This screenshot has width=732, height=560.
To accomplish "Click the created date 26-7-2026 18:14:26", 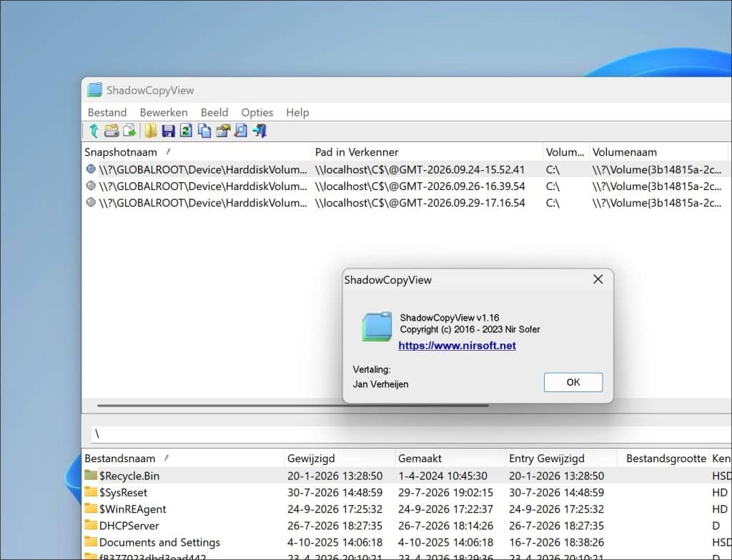I will 445,526.
